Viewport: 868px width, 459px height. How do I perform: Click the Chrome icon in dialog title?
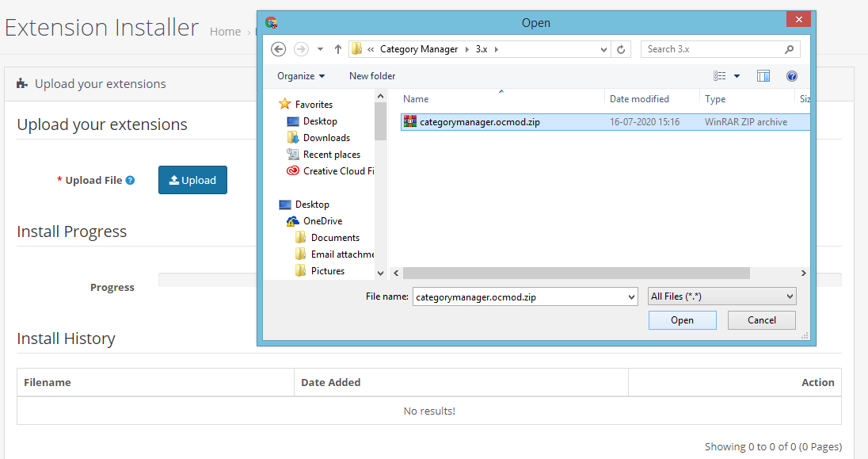tap(271, 23)
